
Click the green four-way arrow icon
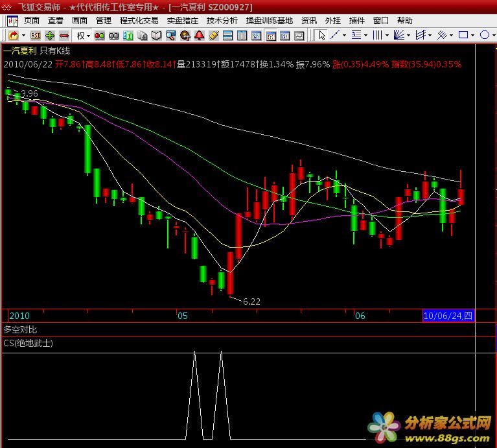click(x=50, y=35)
